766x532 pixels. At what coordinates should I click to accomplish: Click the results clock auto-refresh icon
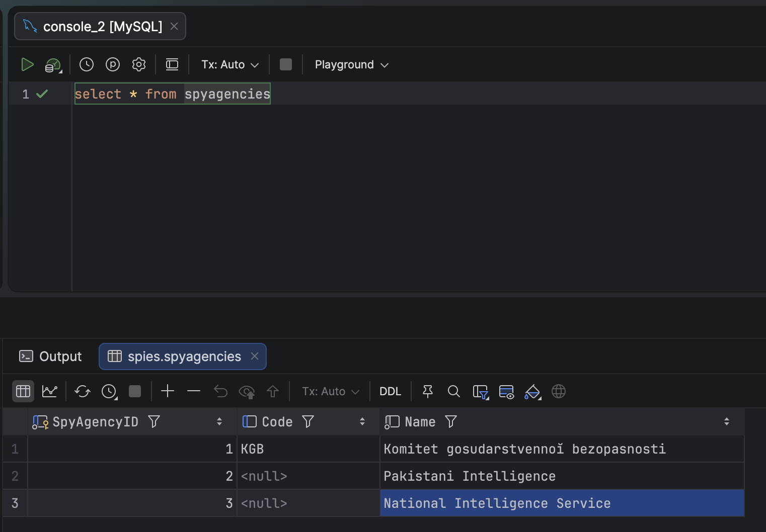click(109, 391)
